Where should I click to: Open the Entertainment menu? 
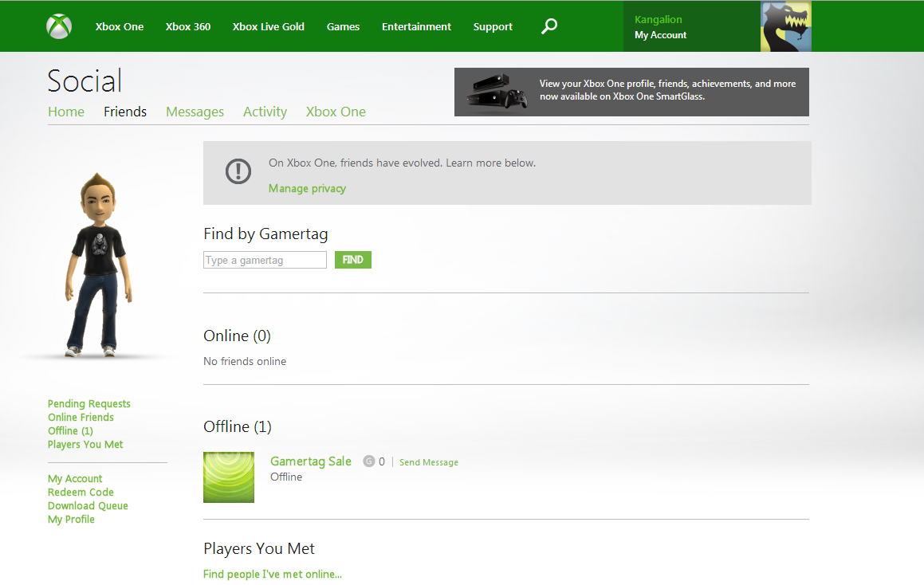point(416,26)
